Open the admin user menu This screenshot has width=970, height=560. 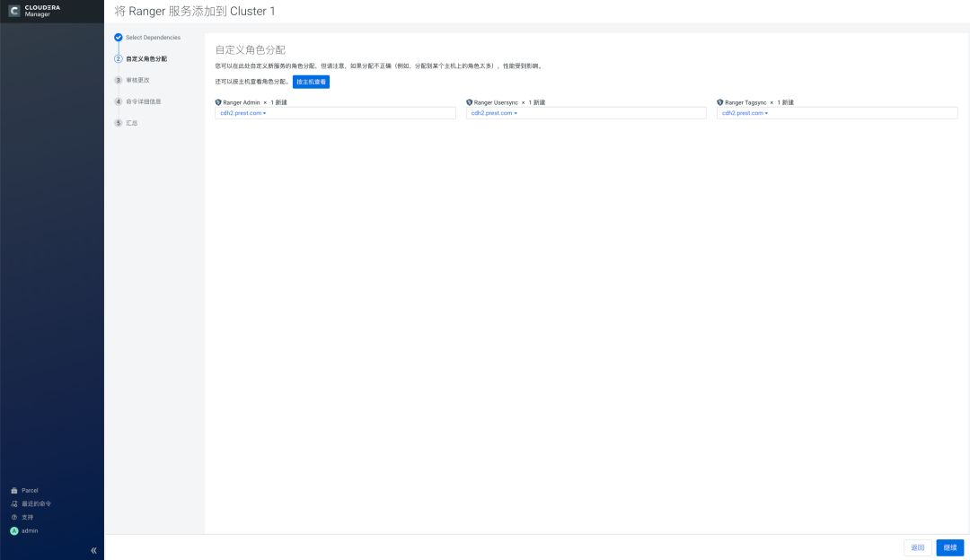point(30,531)
